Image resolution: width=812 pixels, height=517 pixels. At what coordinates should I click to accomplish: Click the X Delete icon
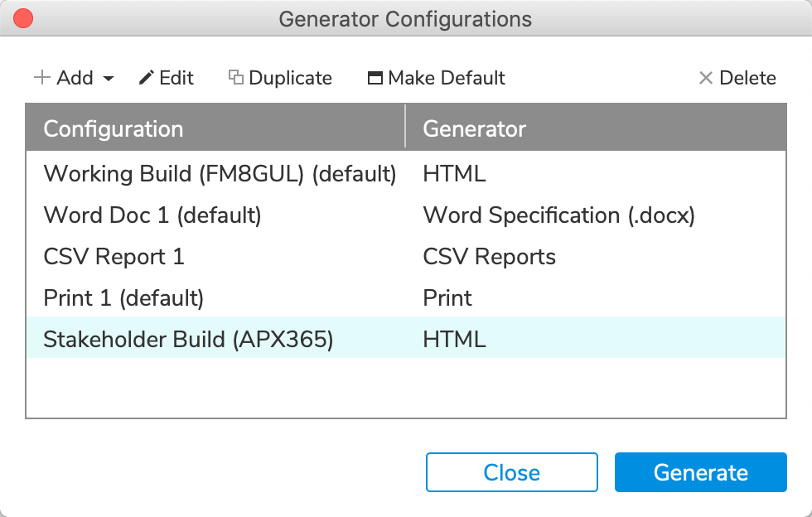click(x=706, y=78)
